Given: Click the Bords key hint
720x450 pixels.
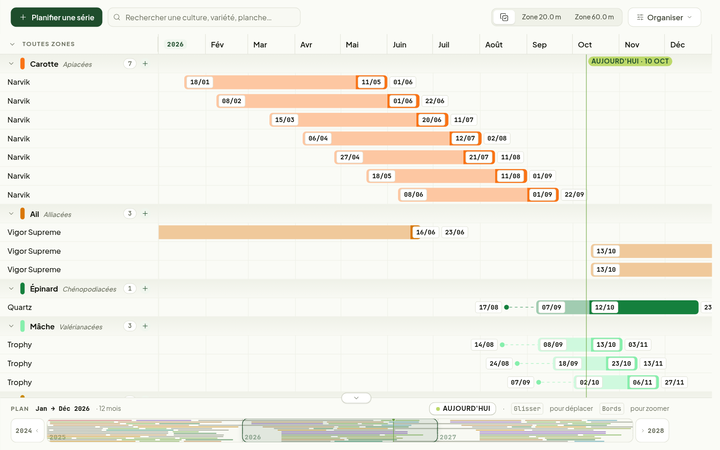Looking at the screenshot, I should [611, 409].
